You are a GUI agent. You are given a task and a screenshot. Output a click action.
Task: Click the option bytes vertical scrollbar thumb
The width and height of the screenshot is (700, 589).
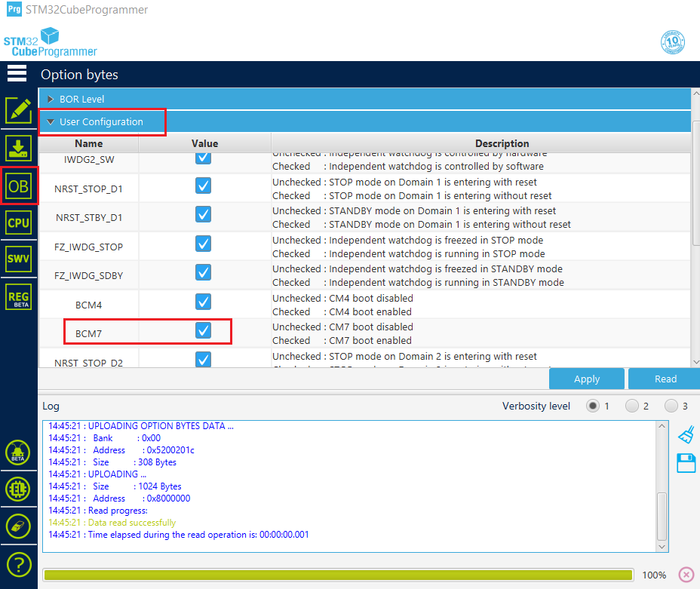pyautogui.click(x=696, y=183)
